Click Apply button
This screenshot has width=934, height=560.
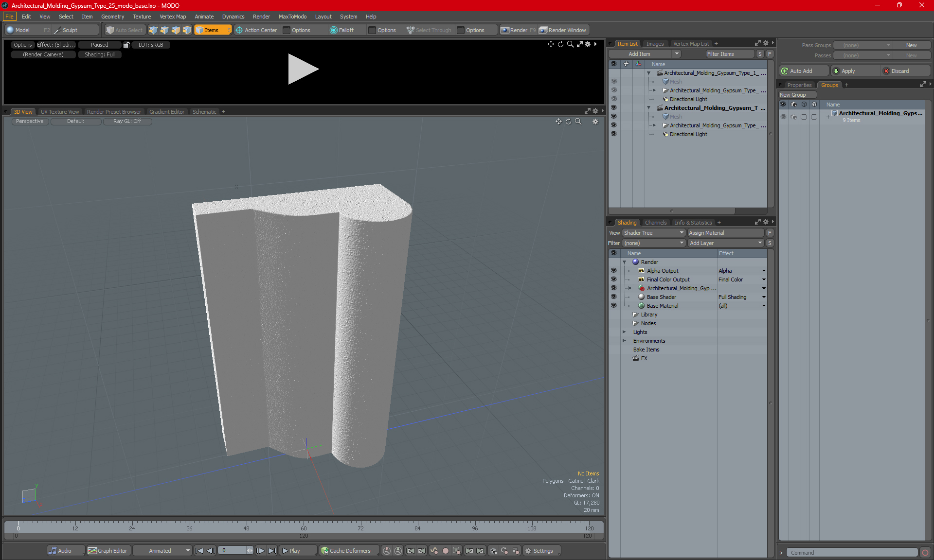(x=856, y=71)
